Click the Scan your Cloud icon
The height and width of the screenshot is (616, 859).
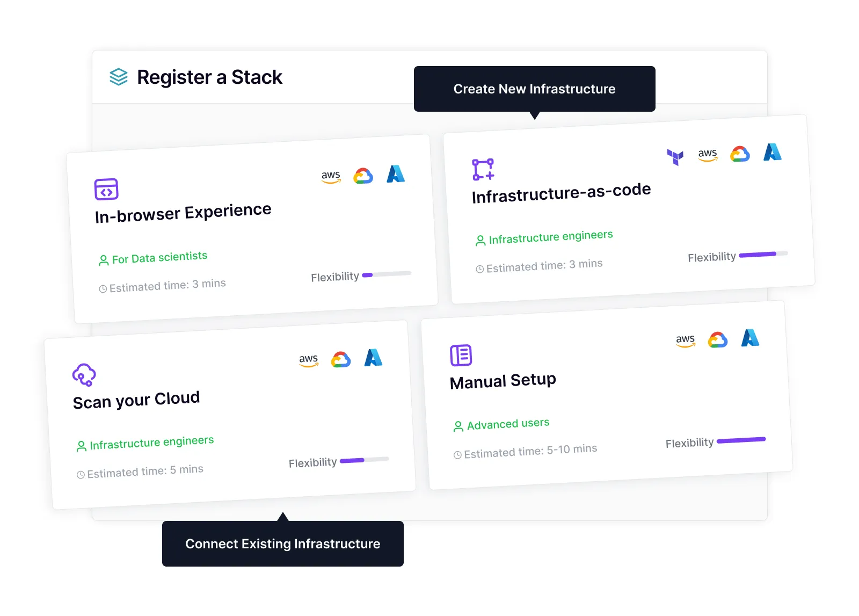84,375
